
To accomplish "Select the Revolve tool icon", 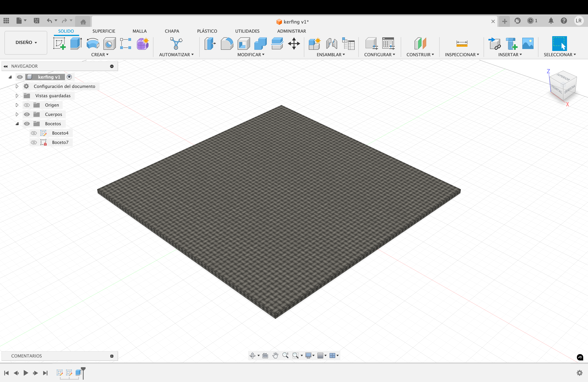I will tap(93, 44).
